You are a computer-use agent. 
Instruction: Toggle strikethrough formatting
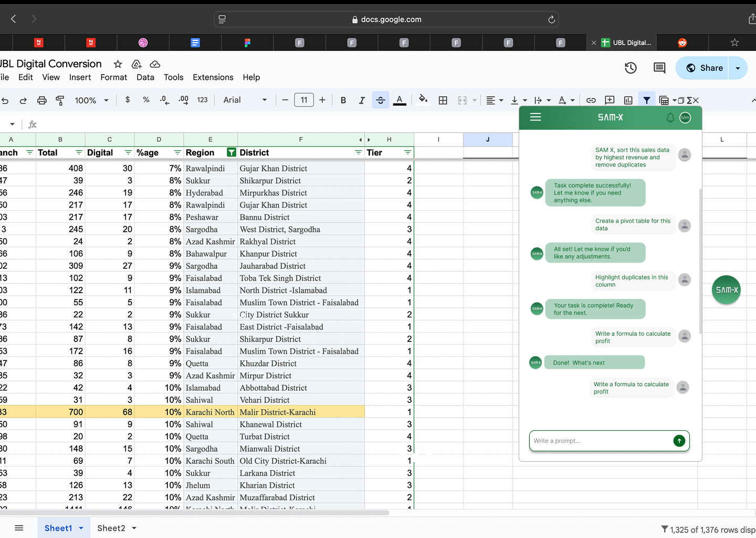pyautogui.click(x=381, y=100)
